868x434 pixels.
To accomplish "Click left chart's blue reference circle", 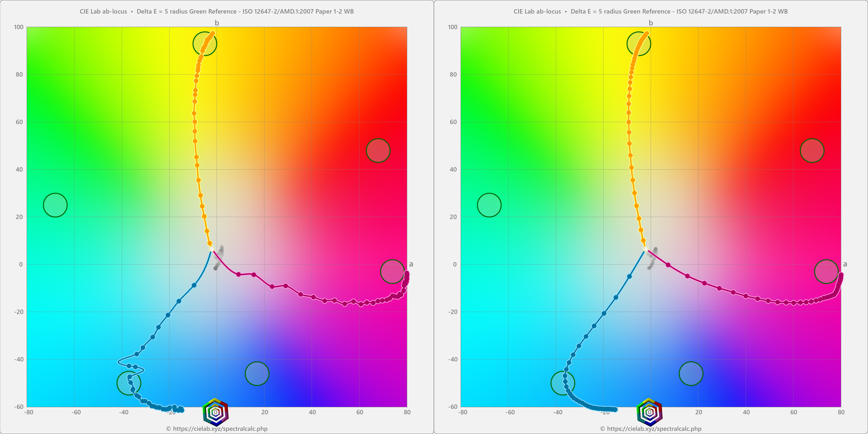I will click(x=257, y=373).
